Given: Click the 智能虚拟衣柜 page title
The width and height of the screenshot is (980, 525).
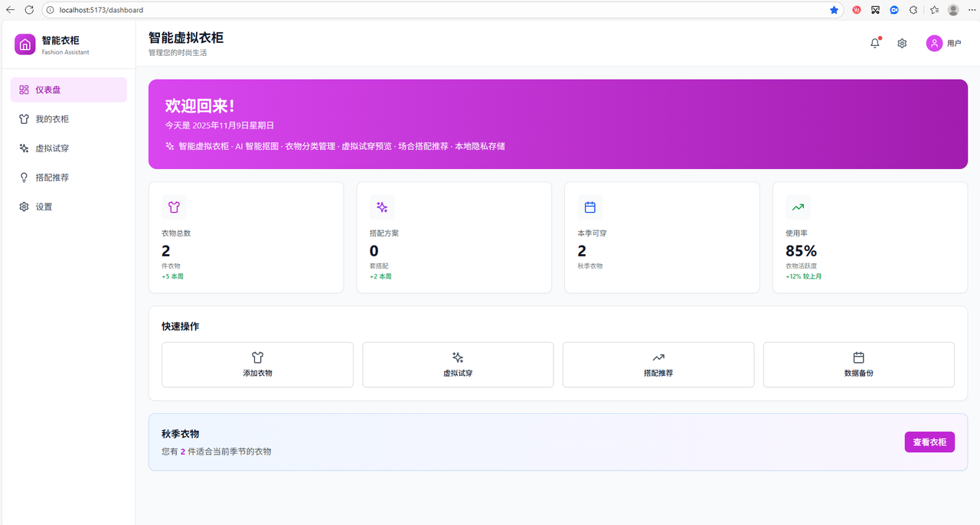Looking at the screenshot, I should pos(186,37).
